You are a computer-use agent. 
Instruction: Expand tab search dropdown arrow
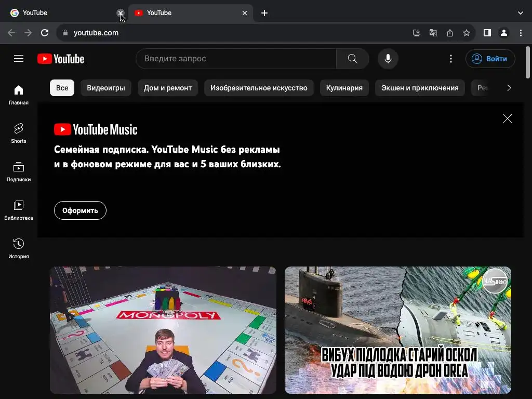[x=521, y=13]
